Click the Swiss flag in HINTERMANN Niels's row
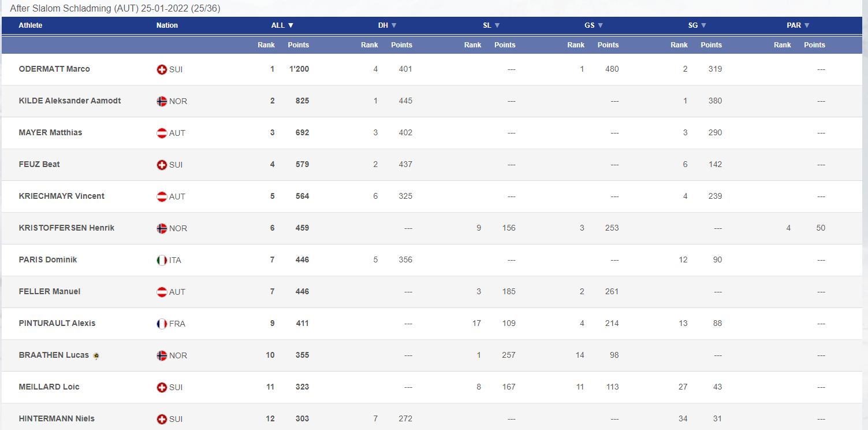This screenshot has height=430, width=868. point(162,419)
